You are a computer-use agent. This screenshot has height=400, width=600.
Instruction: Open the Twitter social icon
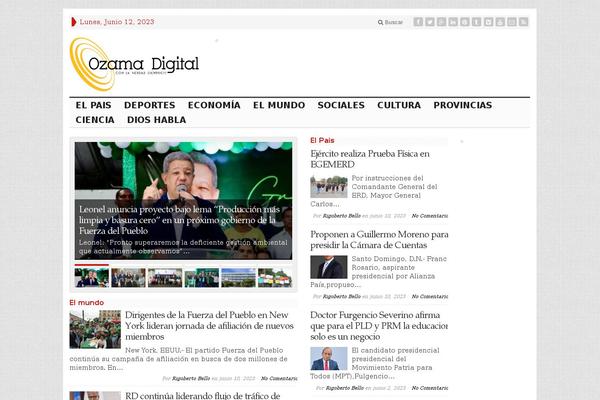pyautogui.click(x=430, y=22)
